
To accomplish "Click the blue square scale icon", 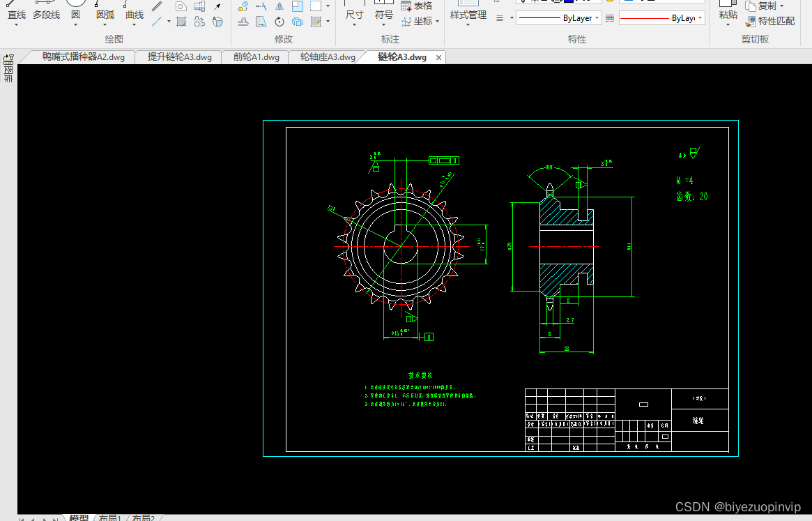I will coord(298,6).
